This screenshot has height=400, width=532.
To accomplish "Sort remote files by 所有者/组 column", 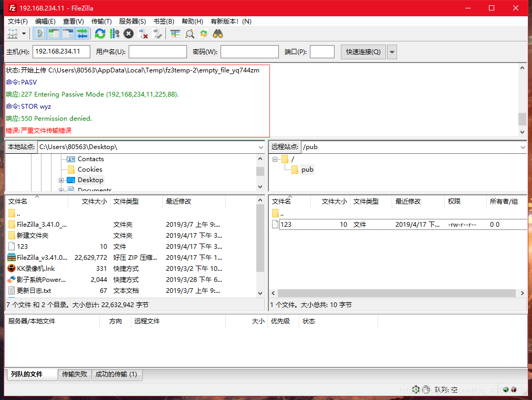I will (506, 201).
